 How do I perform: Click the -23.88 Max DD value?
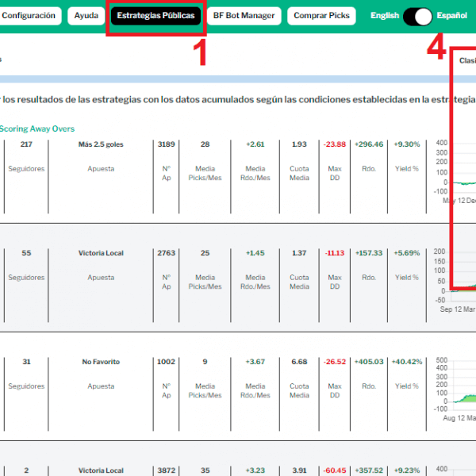(335, 144)
